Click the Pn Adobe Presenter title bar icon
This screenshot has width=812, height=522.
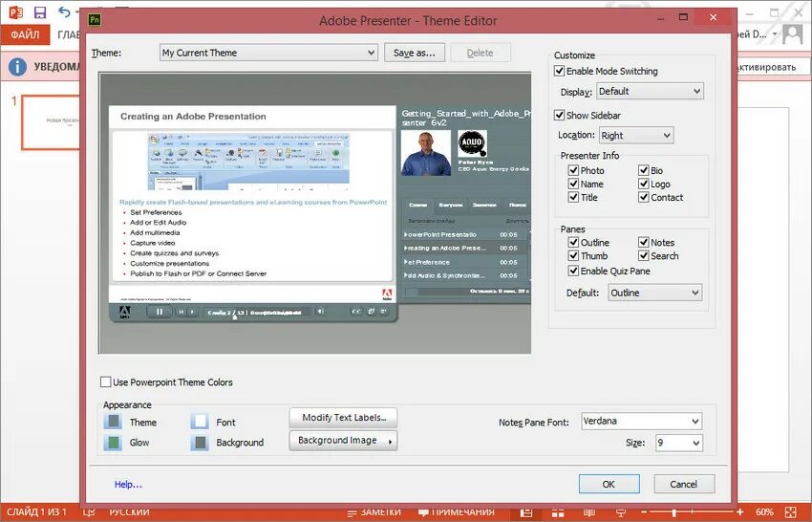[95, 20]
